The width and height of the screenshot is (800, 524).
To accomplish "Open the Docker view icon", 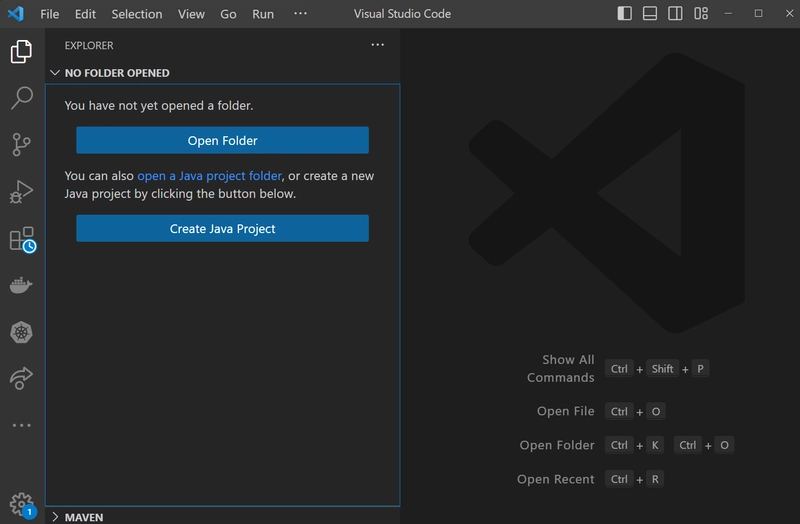I will click(x=21, y=285).
